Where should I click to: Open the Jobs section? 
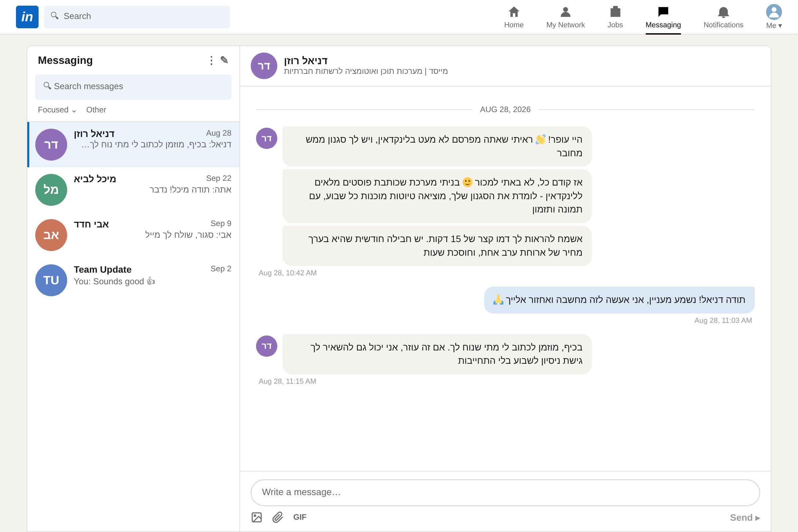pos(615,17)
